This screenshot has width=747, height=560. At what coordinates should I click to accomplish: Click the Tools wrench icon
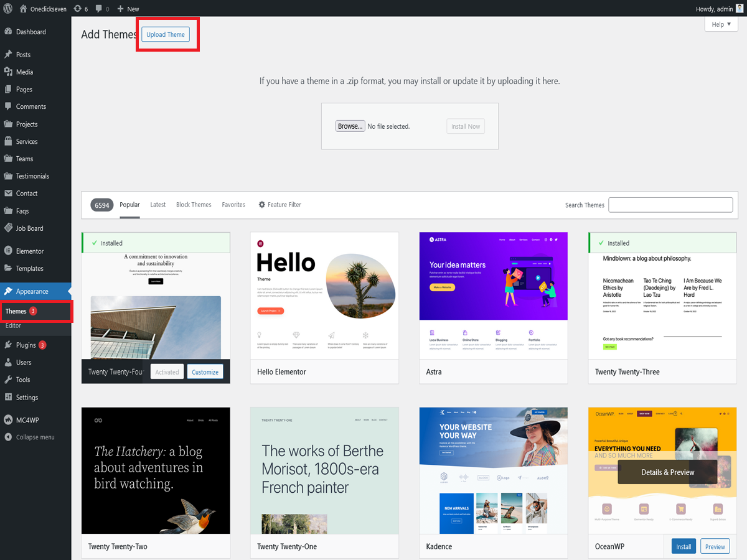point(8,380)
